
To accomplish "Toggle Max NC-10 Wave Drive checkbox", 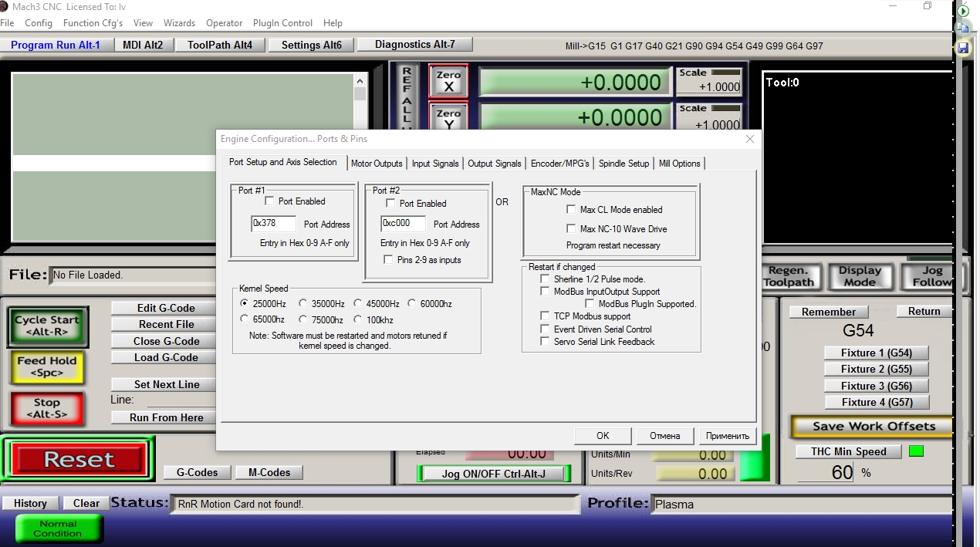I will click(571, 228).
